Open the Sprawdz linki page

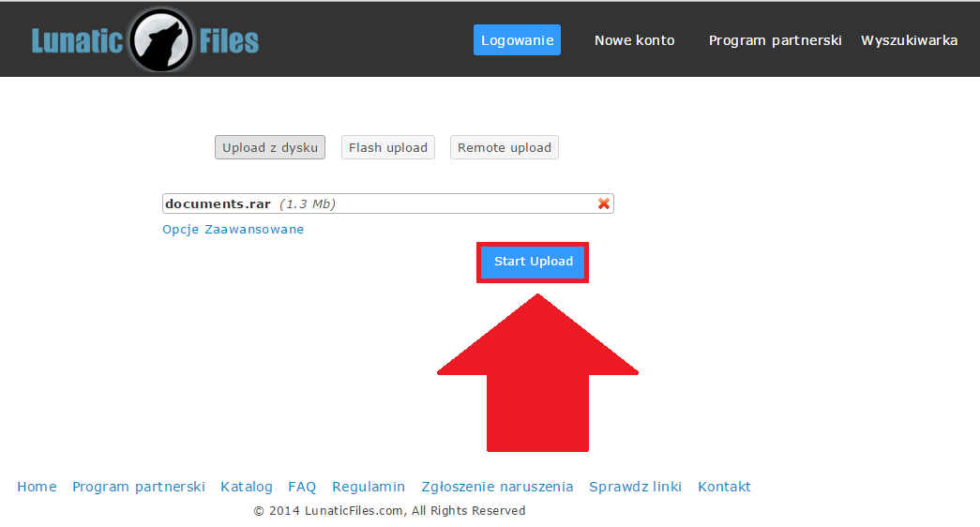click(635, 487)
